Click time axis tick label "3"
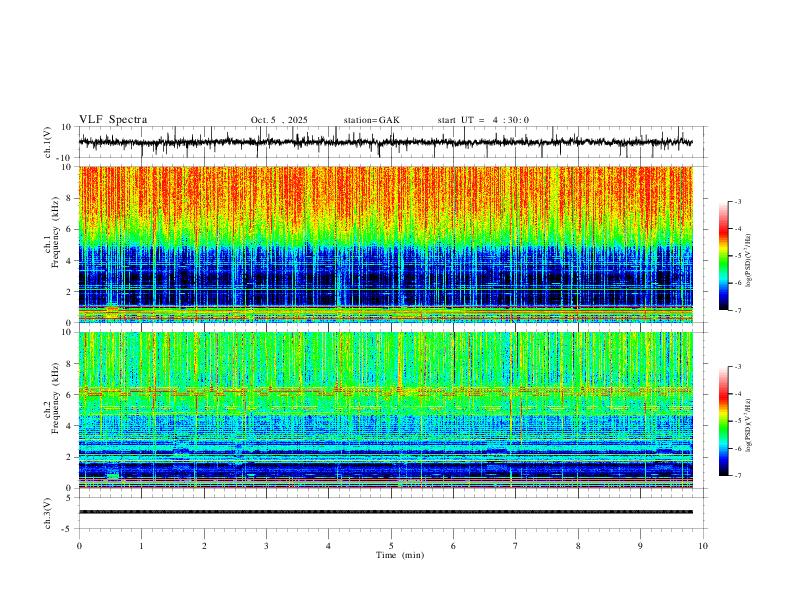This screenshot has width=792, height=612. (266, 546)
